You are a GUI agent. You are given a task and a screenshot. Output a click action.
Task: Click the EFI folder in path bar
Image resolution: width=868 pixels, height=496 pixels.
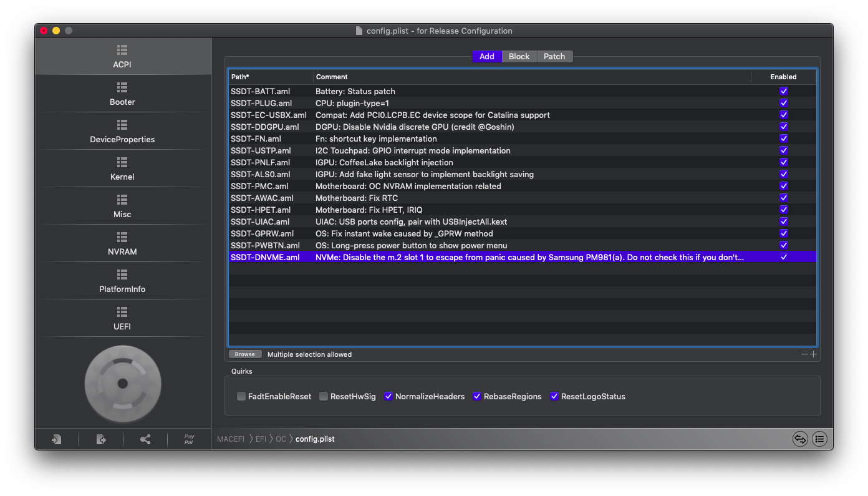[x=261, y=439]
